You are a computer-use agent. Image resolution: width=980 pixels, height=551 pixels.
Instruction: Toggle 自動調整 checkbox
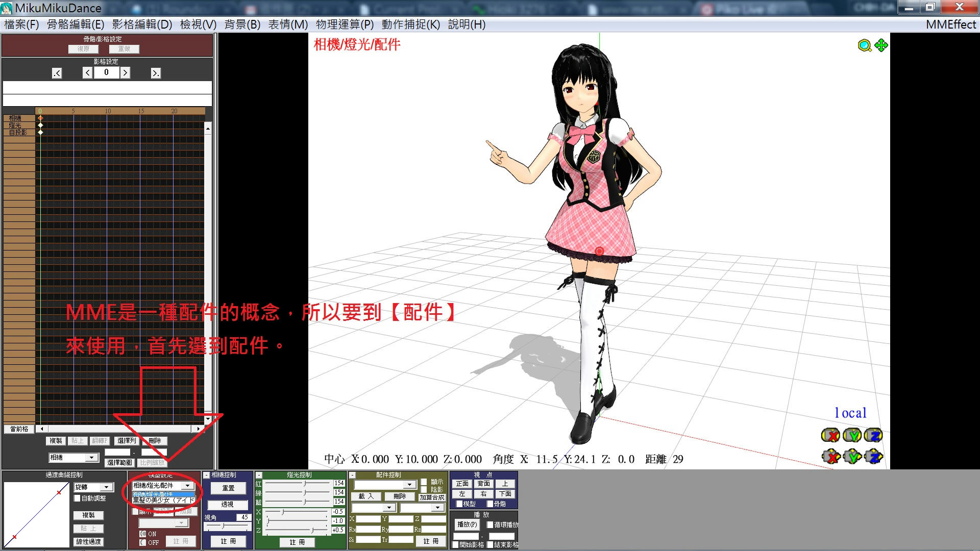pos(78,498)
